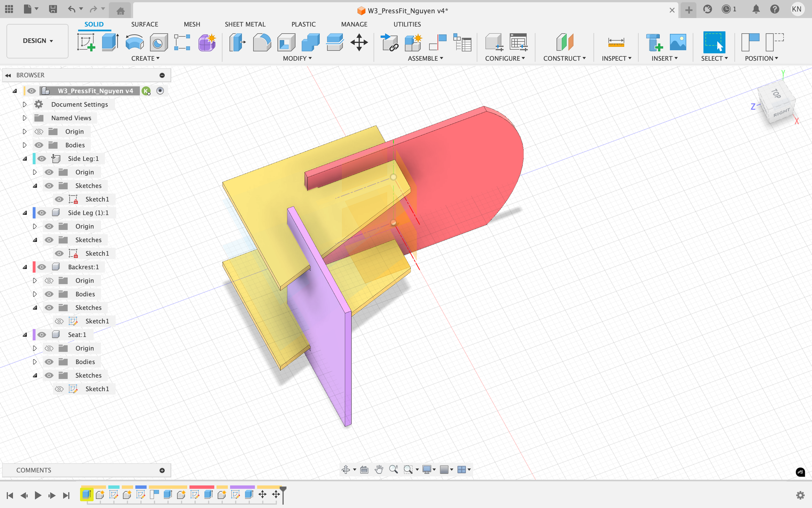Open the CONSTRUCT menu
812x508 pixels.
pos(564,58)
